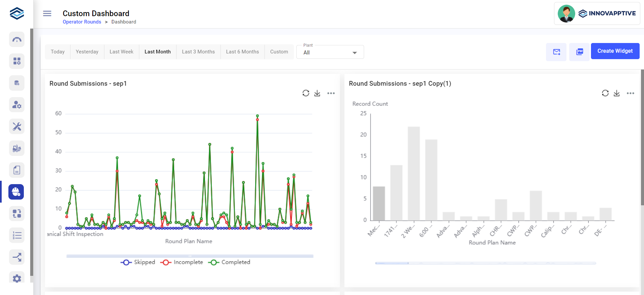The height and width of the screenshot is (295, 644).
Task: Expand the Plant dropdown
Action: point(330,52)
